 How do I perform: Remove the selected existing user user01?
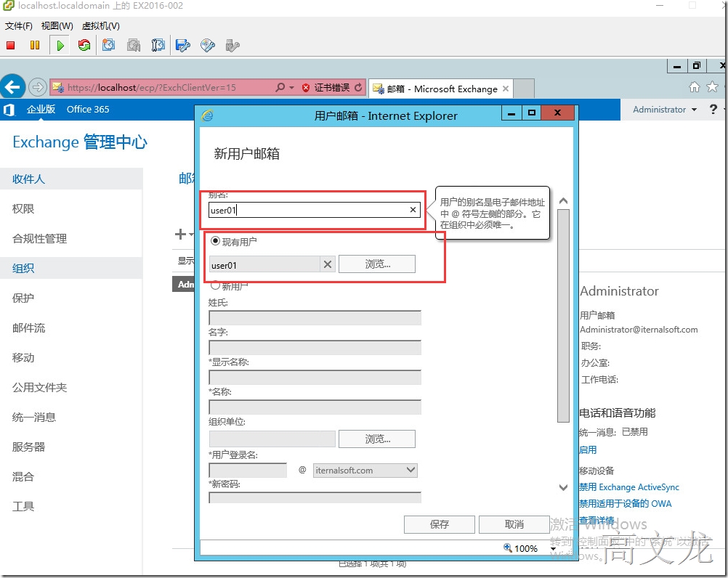point(328,264)
